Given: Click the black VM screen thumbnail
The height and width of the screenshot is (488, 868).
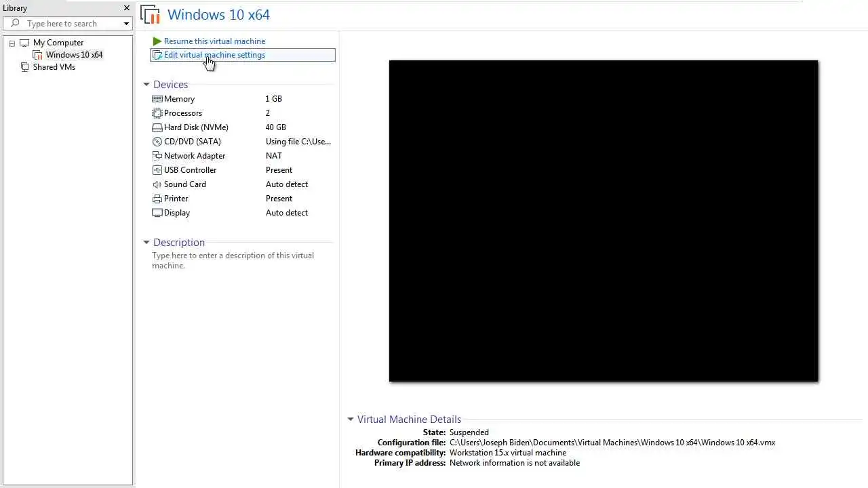Looking at the screenshot, I should tap(604, 221).
